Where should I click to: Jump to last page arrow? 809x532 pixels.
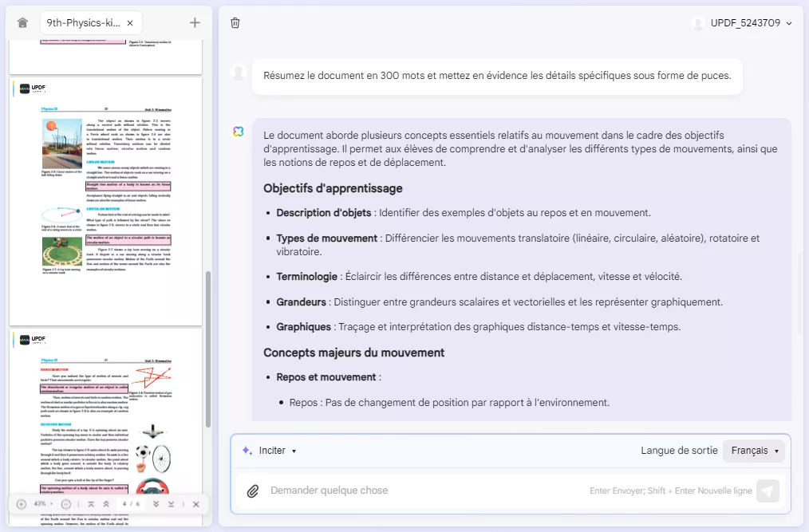(171, 504)
